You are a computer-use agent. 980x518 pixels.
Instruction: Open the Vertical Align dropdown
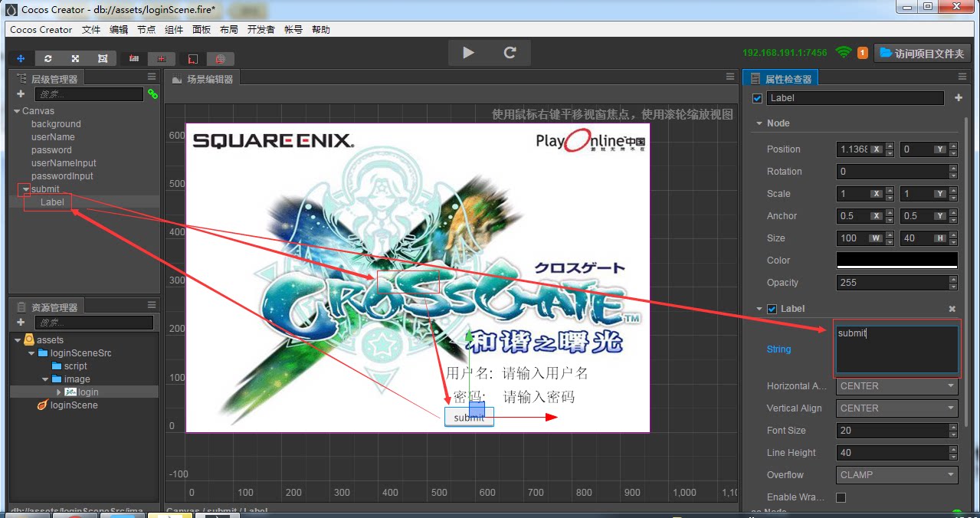[x=897, y=408]
